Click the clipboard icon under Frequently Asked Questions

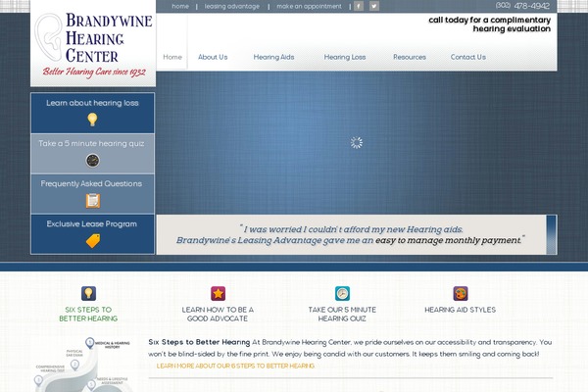tap(93, 200)
